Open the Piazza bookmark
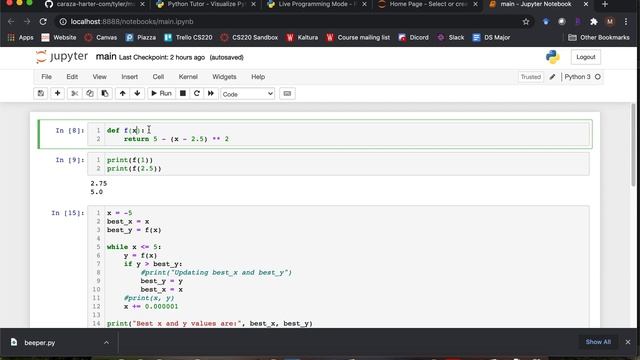Viewport: 640px width, 360px height. (141, 38)
